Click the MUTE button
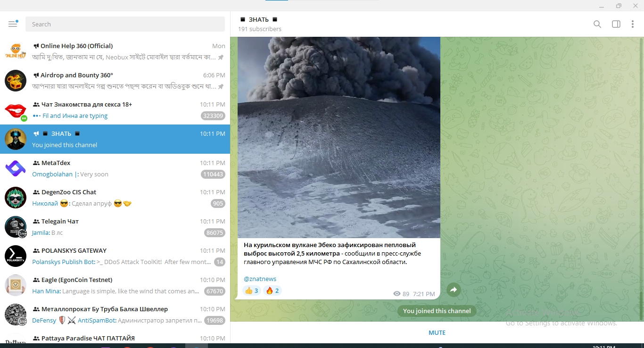Image resolution: width=644 pixels, height=348 pixels. click(x=437, y=332)
